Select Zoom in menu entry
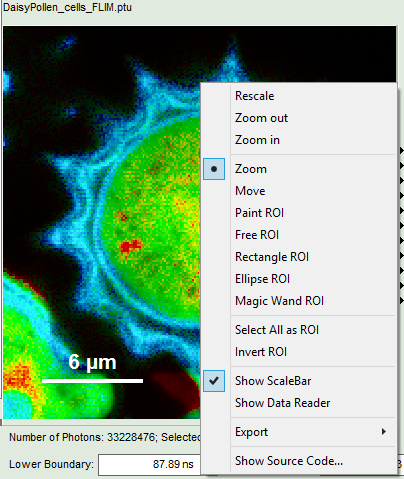404x479 pixels. pyautogui.click(x=257, y=140)
